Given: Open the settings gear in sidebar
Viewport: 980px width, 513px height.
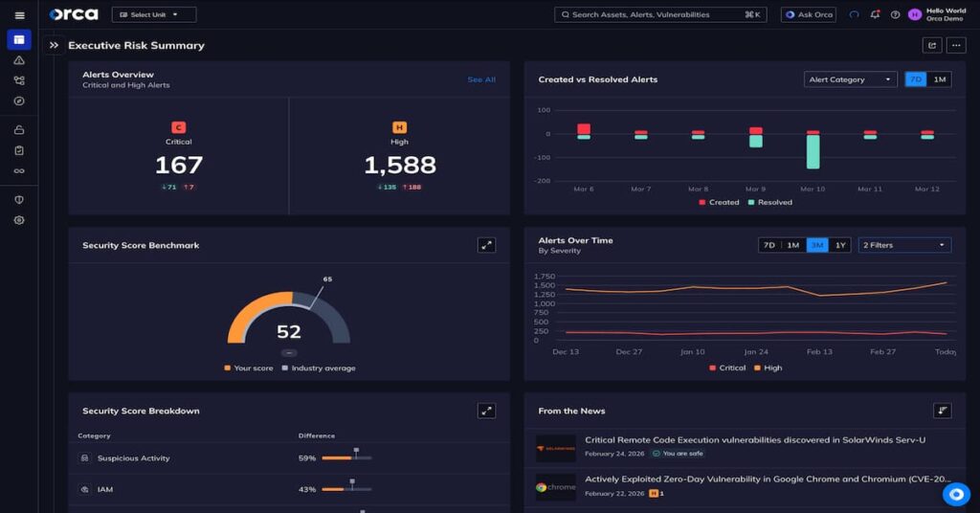Looking at the screenshot, I should click(19, 220).
